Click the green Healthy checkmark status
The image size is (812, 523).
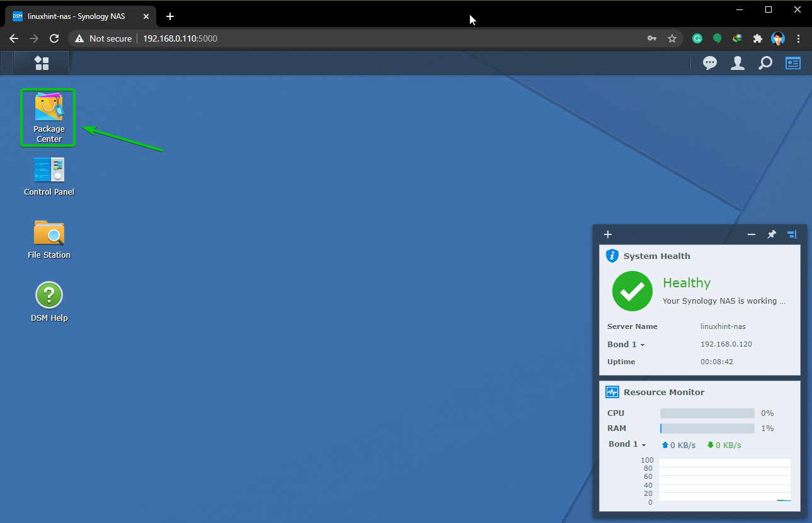coord(632,291)
